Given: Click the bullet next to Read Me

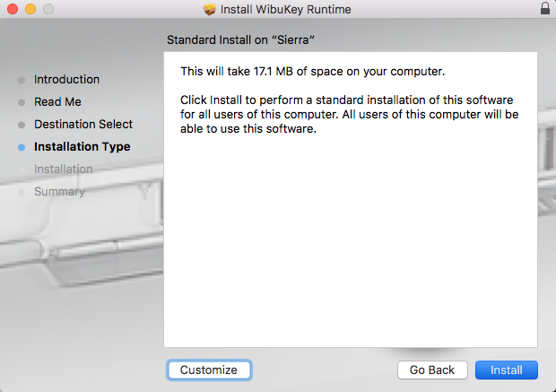Looking at the screenshot, I should click(x=22, y=102).
